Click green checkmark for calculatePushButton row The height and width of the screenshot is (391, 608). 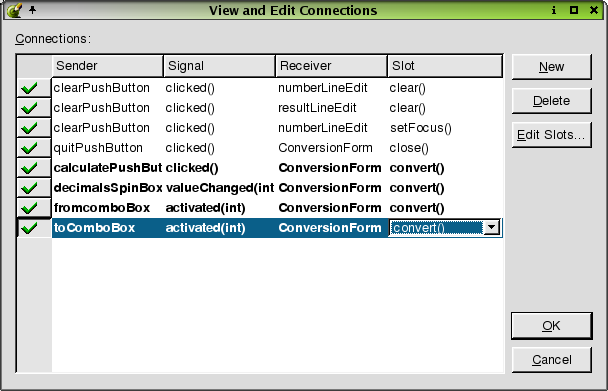pyautogui.click(x=30, y=168)
